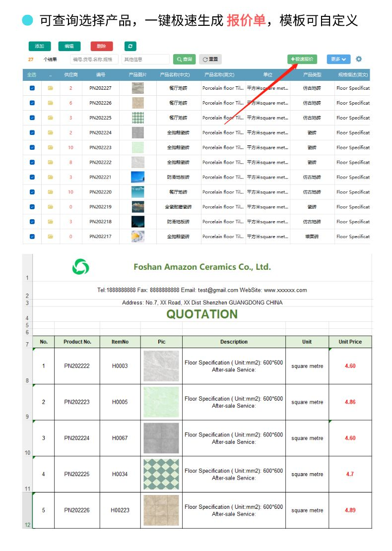392x551 pixels.
Task: Click the green 添加 button
Action: [x=40, y=46]
